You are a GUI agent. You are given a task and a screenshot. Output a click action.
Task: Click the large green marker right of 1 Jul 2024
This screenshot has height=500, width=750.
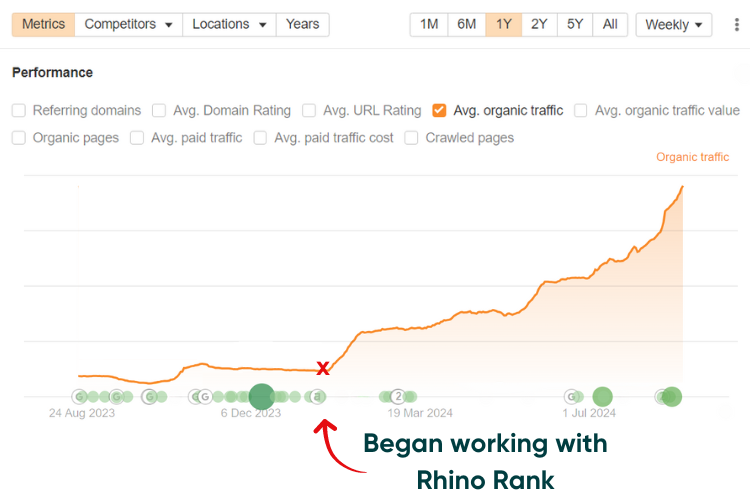(x=602, y=397)
